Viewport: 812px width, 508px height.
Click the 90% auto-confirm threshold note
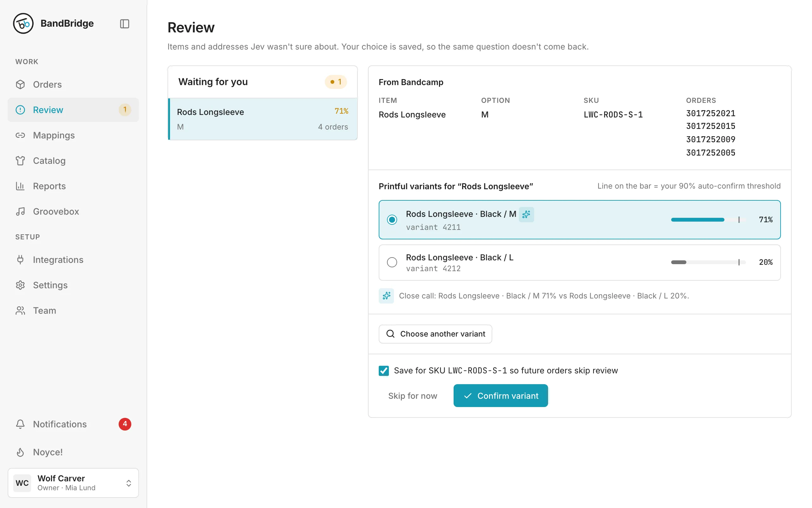689,186
